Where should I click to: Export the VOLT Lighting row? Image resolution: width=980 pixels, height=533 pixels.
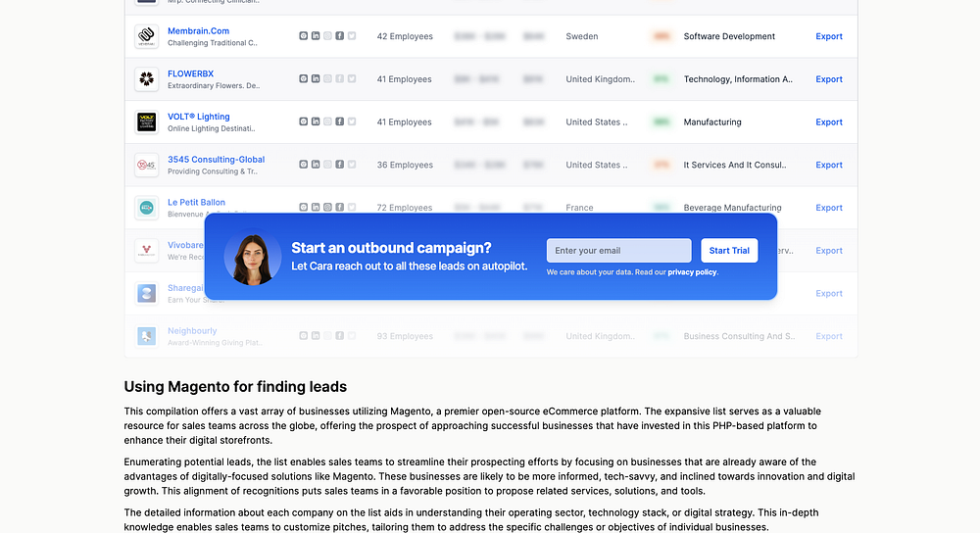pyautogui.click(x=829, y=121)
